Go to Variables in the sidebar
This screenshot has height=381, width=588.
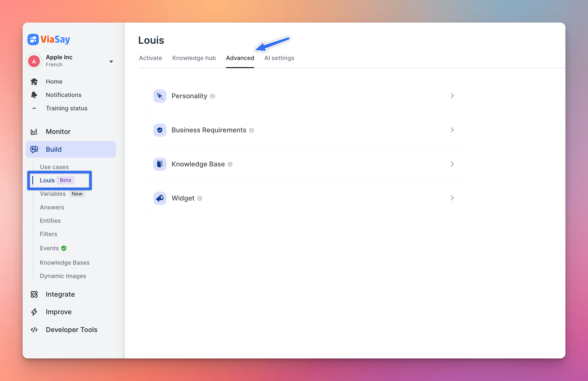[x=53, y=194]
